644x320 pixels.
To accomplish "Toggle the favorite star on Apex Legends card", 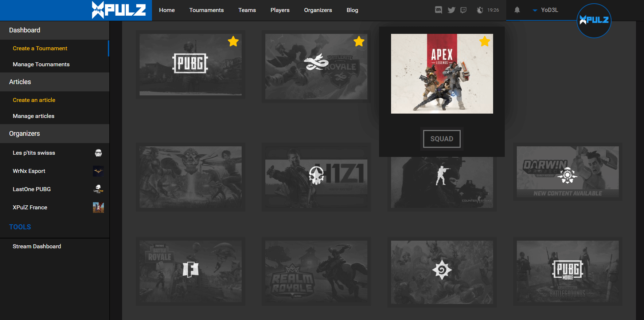I will pyautogui.click(x=485, y=42).
